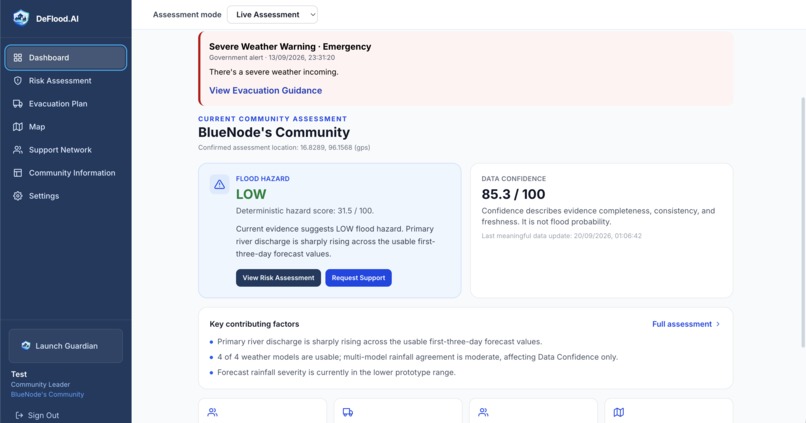Click the Map icon in the sidebar
Image resolution: width=806 pixels, height=423 pixels.
pyautogui.click(x=17, y=126)
